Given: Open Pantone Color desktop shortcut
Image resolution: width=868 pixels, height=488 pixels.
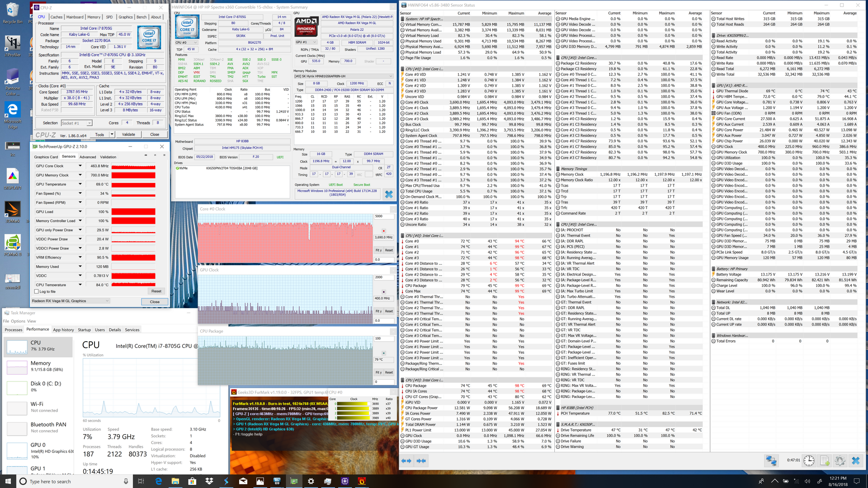Looking at the screenshot, I should click(x=13, y=82).
